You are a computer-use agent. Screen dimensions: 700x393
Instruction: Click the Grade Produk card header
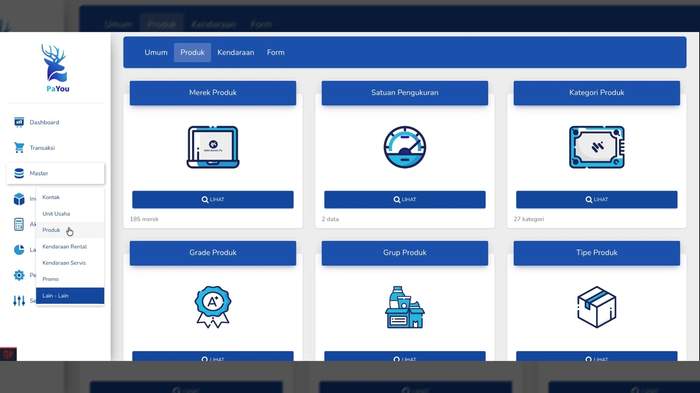coord(213,253)
